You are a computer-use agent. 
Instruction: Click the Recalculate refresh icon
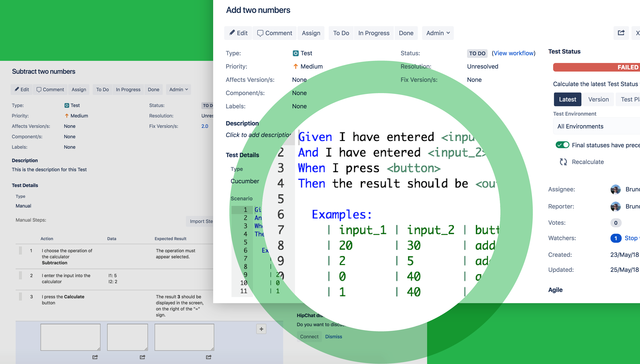coord(563,162)
